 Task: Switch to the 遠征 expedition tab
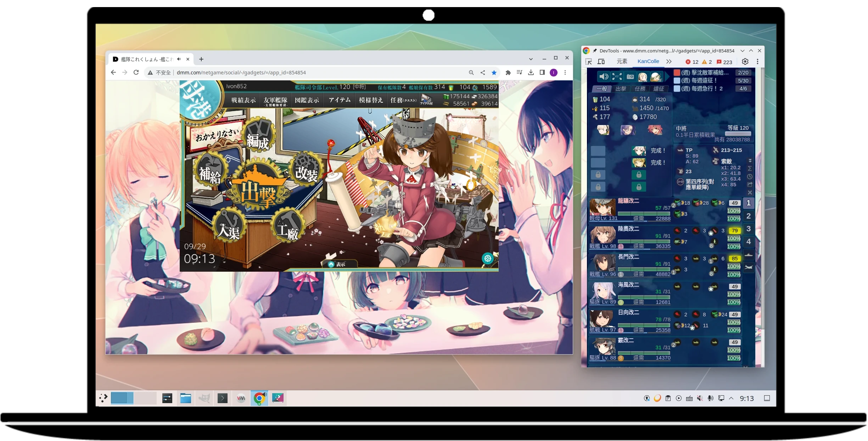pos(659,89)
